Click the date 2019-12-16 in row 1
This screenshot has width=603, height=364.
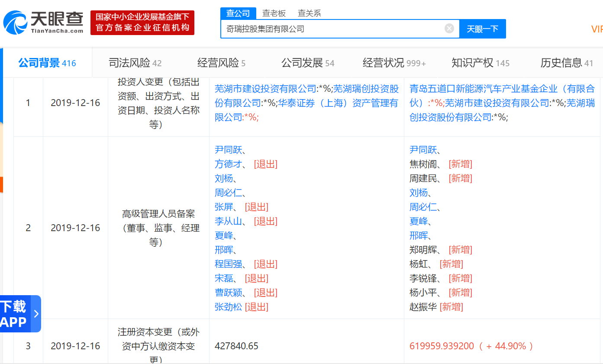75,103
